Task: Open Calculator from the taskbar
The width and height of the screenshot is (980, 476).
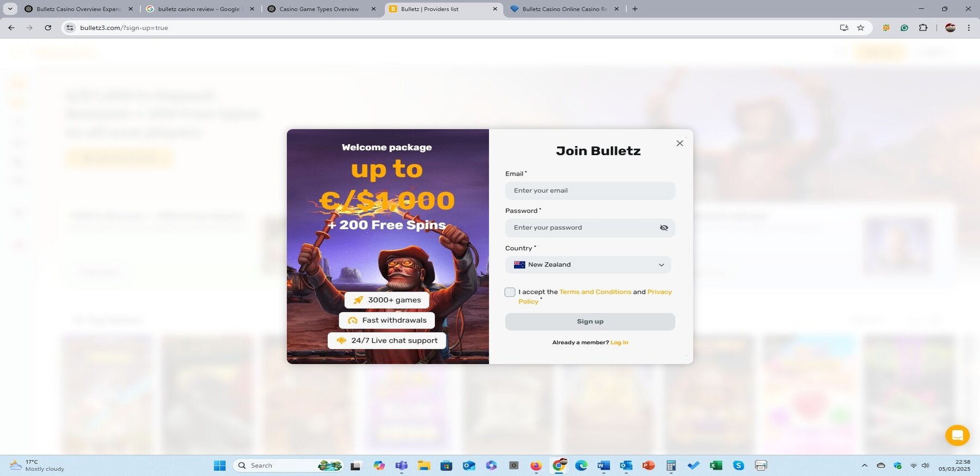Action: 671,466
